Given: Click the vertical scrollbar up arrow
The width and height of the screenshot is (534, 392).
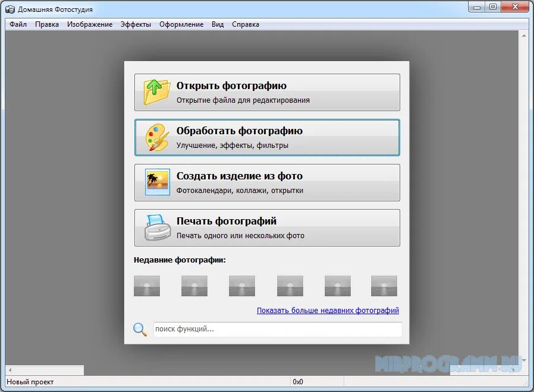Looking at the screenshot, I should coord(524,36).
